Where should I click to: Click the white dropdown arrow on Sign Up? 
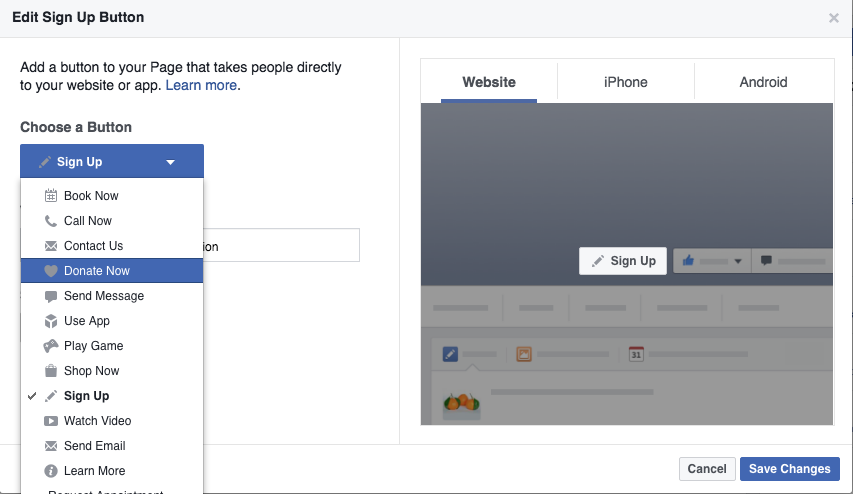coord(170,162)
